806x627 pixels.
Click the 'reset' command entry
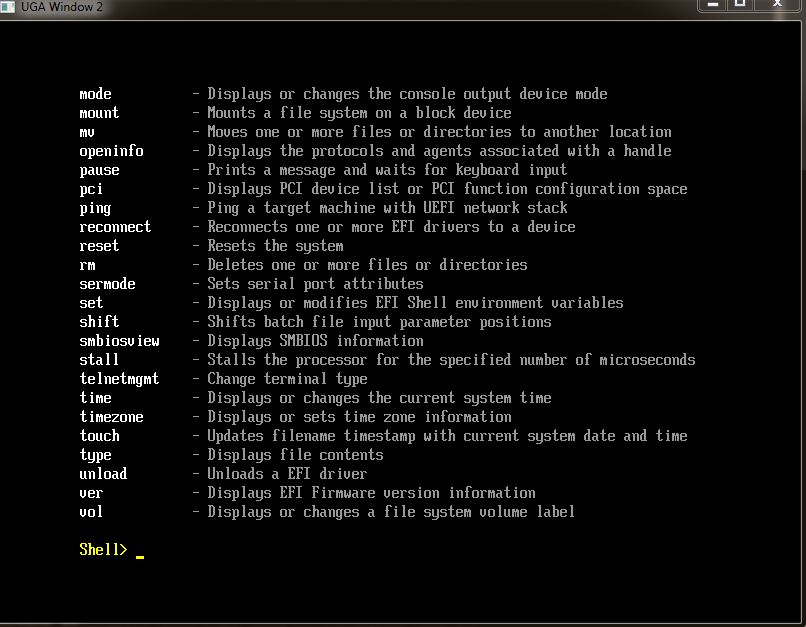99,246
